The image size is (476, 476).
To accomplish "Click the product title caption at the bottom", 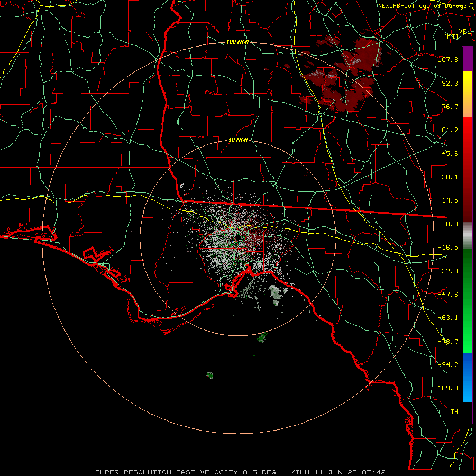I will click(241, 472).
